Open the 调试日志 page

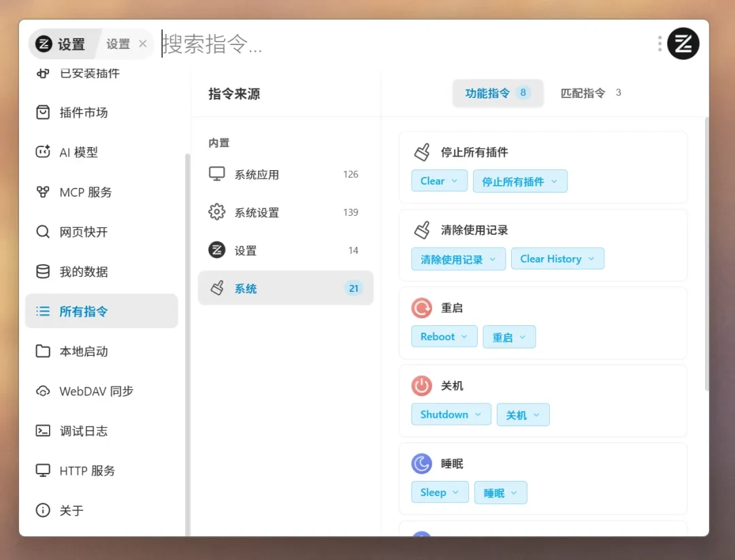pyautogui.click(x=101, y=431)
